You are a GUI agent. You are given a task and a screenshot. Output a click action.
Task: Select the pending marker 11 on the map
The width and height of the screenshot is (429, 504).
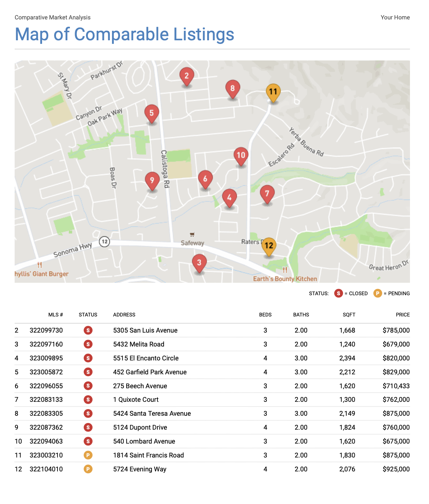273,92
